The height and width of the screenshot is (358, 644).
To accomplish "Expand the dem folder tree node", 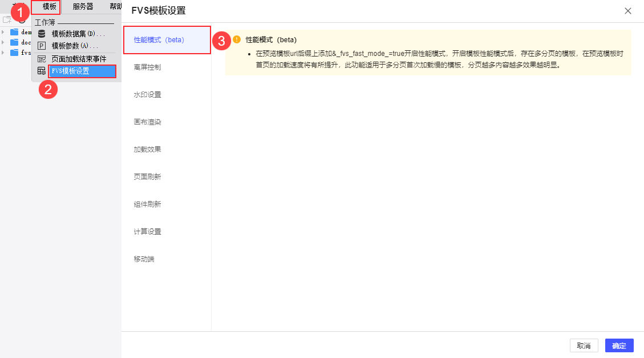I will point(3,32).
